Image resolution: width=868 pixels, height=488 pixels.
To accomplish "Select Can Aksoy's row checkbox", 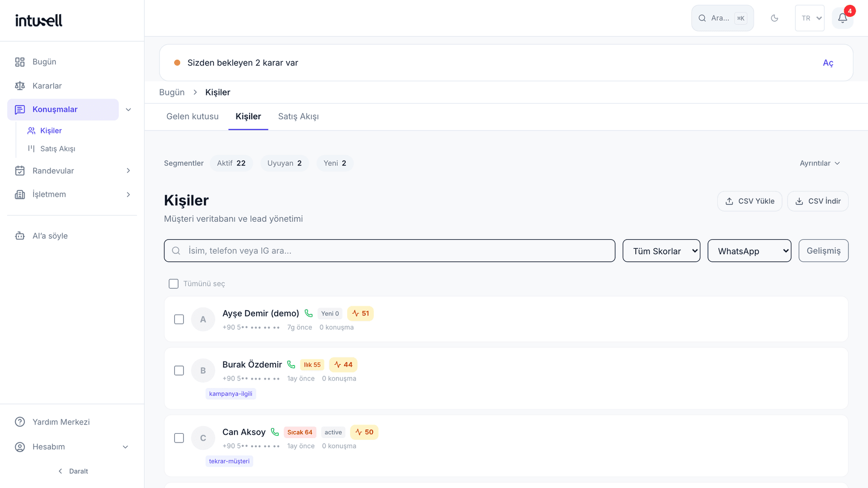I will pyautogui.click(x=179, y=438).
